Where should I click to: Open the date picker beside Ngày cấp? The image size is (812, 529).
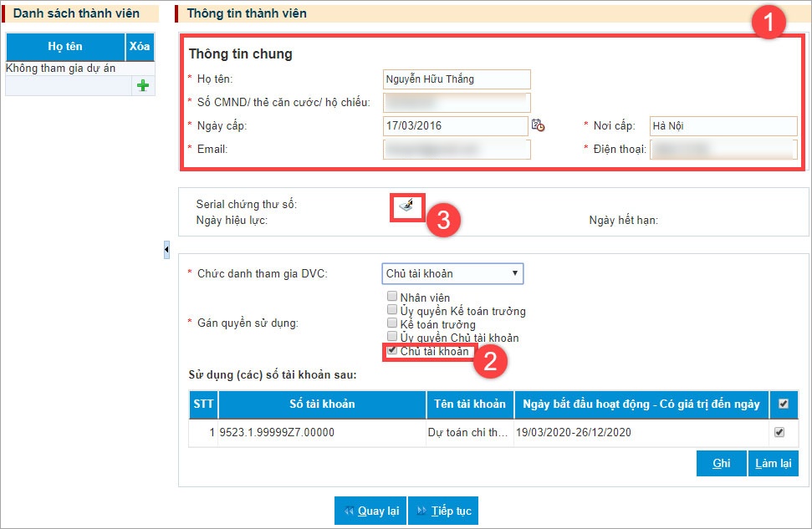click(x=539, y=125)
